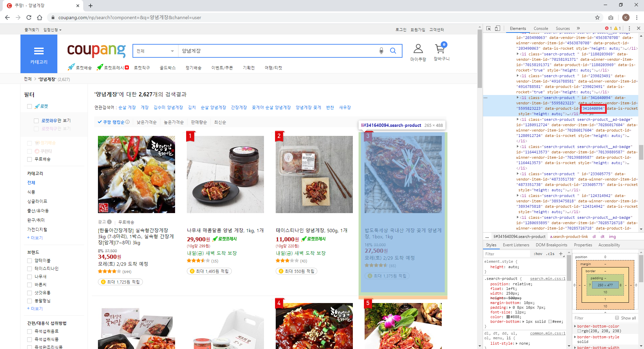
Task: Activate DevTools inspect element picker
Action: 488,28
